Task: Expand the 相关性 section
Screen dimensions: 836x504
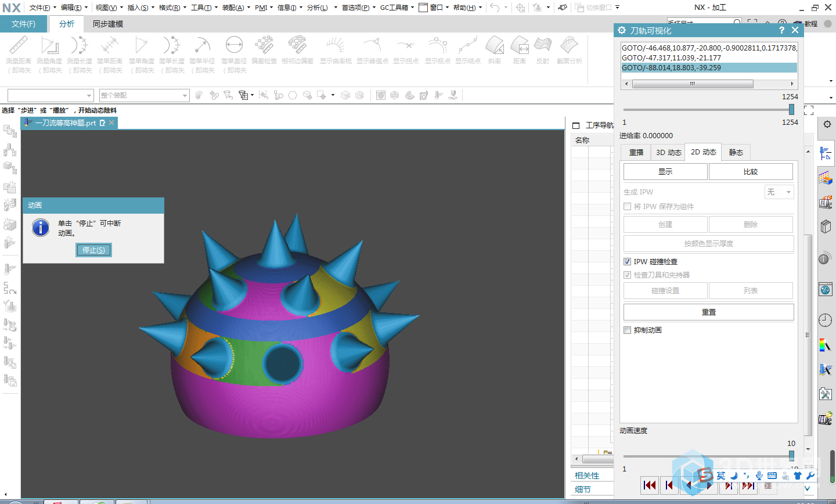Action: coord(587,476)
